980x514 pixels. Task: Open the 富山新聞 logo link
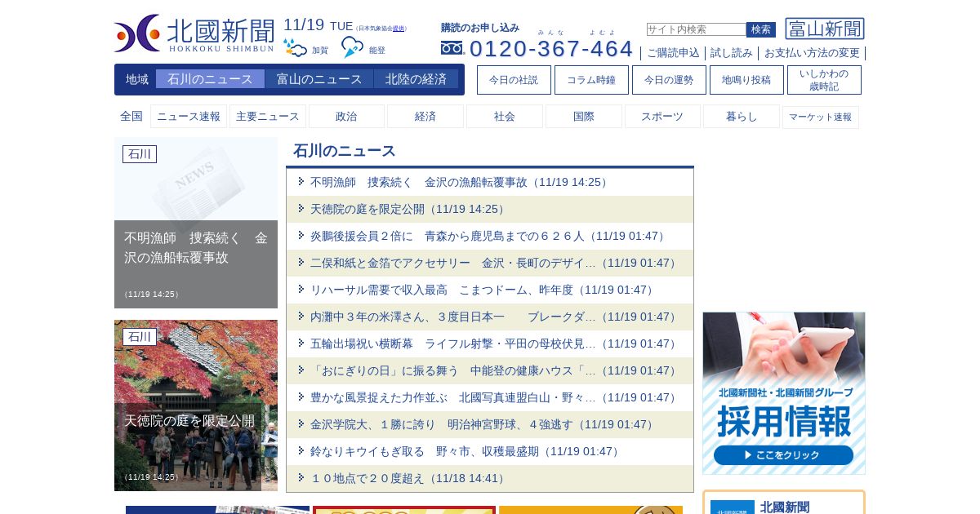click(x=825, y=29)
